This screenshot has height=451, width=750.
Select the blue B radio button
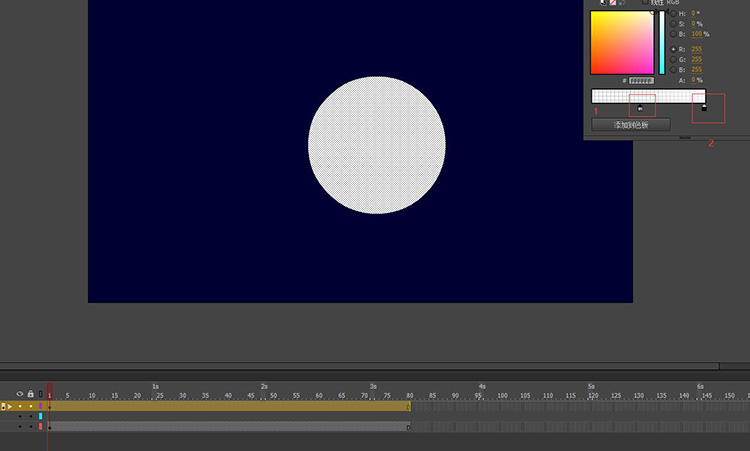pyautogui.click(x=673, y=70)
